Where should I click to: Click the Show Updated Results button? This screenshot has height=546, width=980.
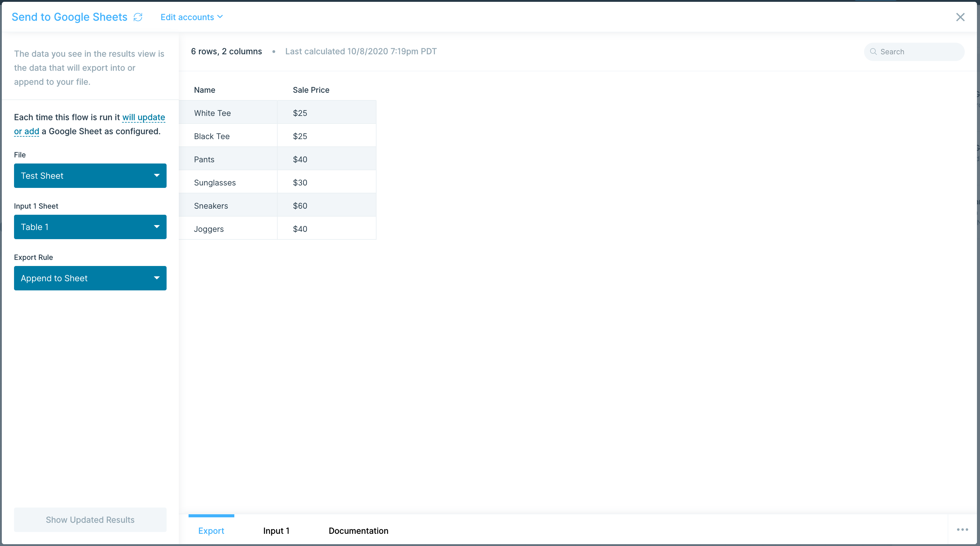click(x=90, y=520)
